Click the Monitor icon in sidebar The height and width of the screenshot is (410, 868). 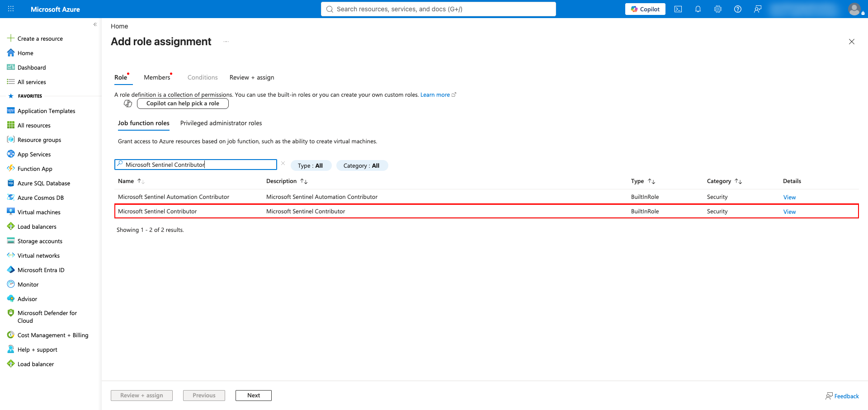11,284
